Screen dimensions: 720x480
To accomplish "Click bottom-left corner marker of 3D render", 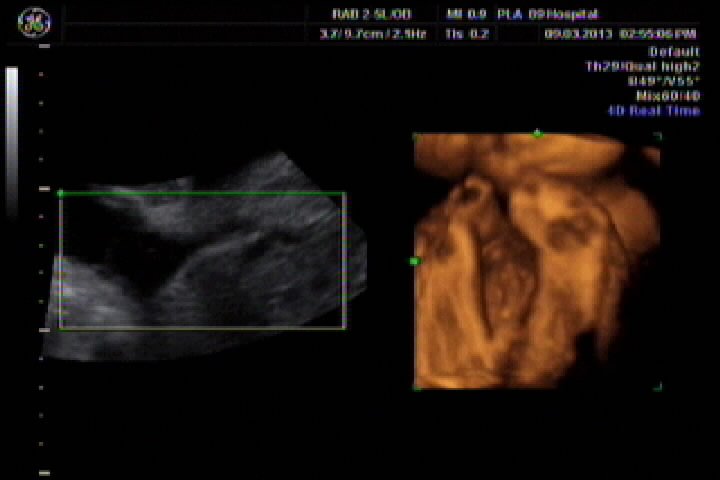I will (416, 387).
